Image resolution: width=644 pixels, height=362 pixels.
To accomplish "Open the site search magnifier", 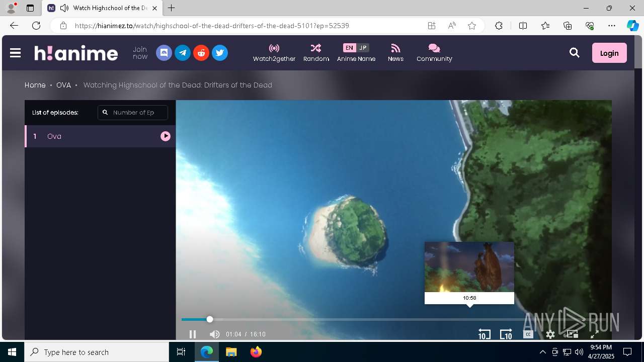I will click(575, 53).
